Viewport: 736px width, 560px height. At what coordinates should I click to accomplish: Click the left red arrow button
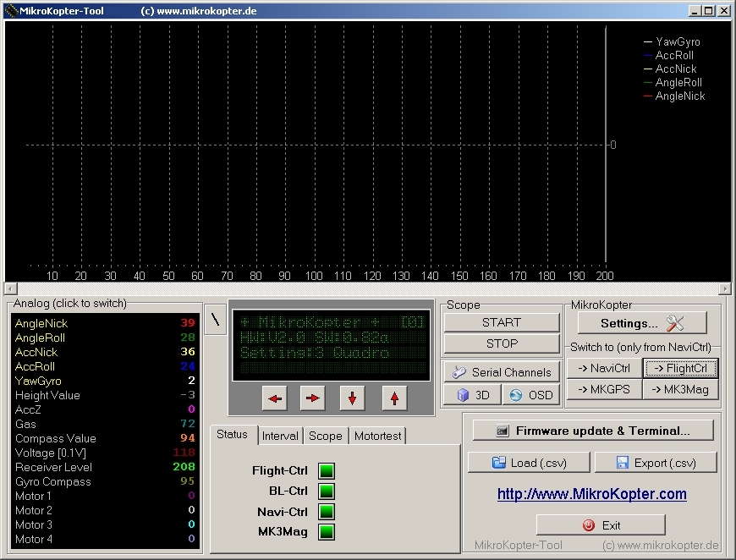point(276,397)
